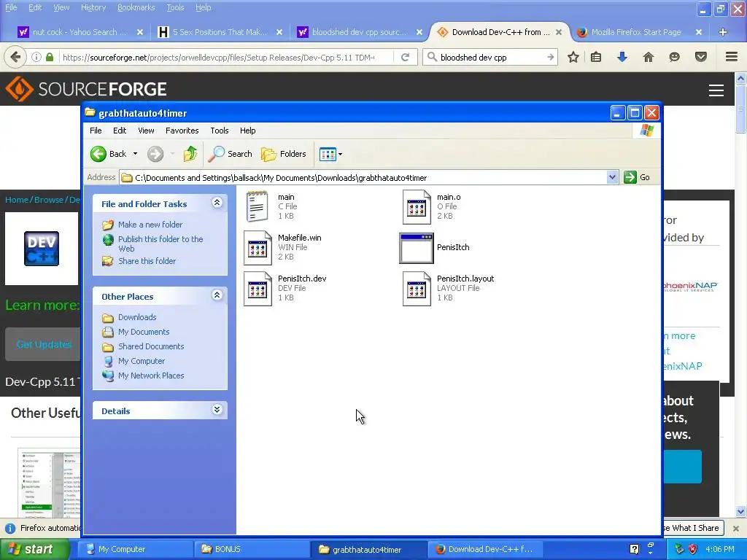Toggle the Folders pane button

pos(284,154)
